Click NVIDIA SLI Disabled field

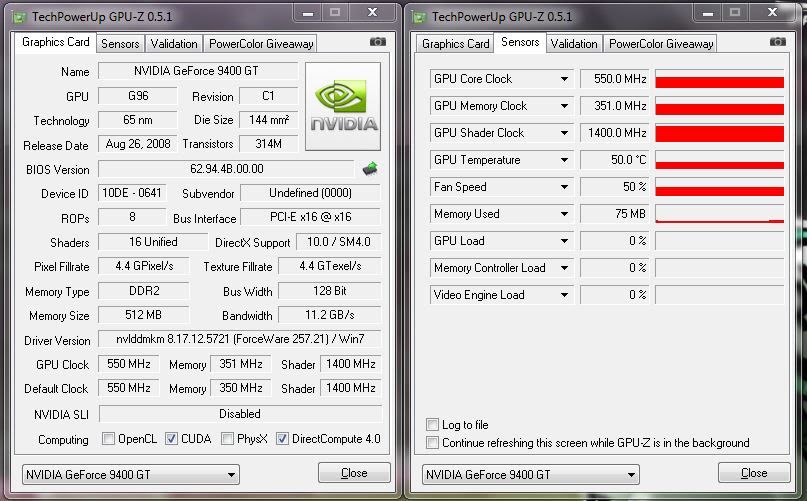click(x=240, y=414)
